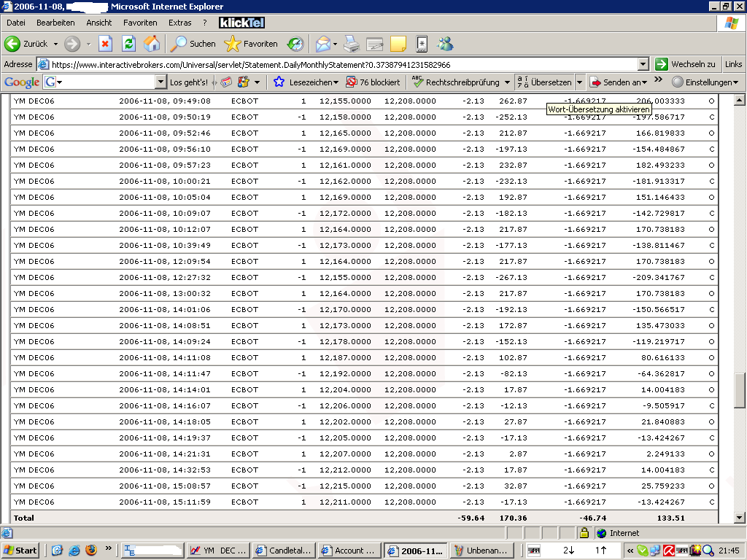Click the Wechseln zu go button
Viewport: 747px width, 560px height.
(685, 64)
